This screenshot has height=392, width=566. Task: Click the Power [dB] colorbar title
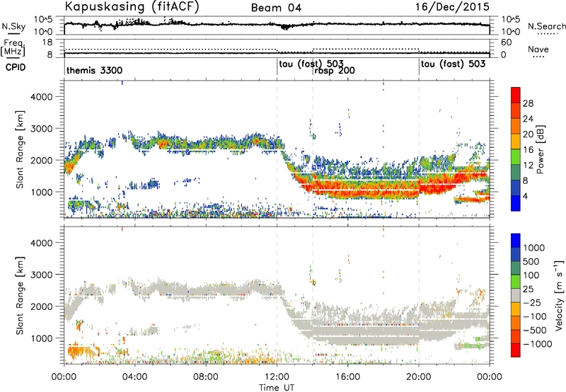(x=540, y=149)
